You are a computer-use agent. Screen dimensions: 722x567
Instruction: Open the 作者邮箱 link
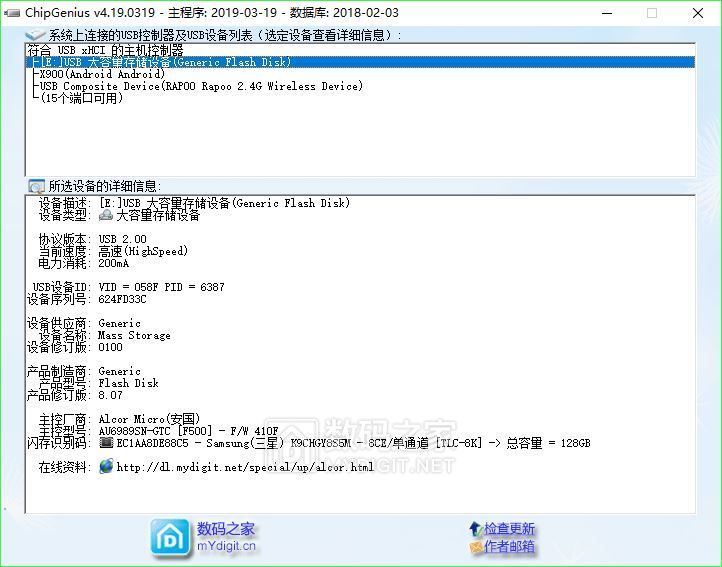click(509, 546)
